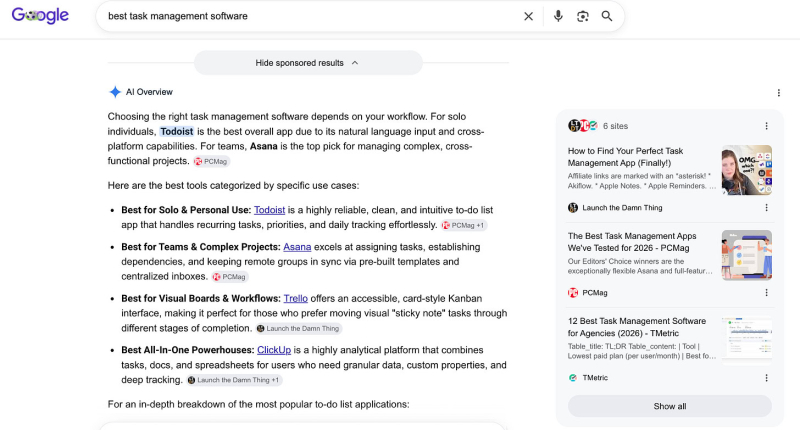This screenshot has width=800, height=430.
Task: Click Launch the Damn Thing chip after Trello bullet
Action: [x=298, y=328]
